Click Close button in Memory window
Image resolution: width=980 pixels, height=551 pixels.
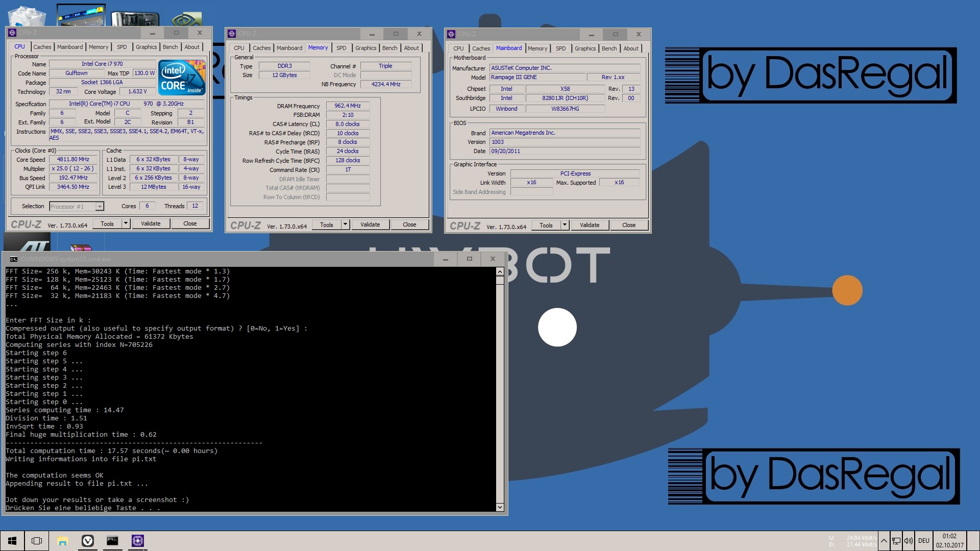[x=409, y=224]
